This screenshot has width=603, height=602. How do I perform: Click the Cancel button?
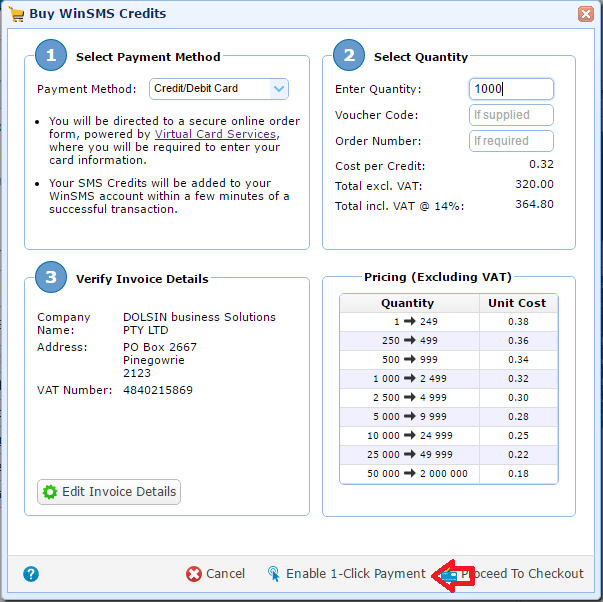(x=215, y=574)
